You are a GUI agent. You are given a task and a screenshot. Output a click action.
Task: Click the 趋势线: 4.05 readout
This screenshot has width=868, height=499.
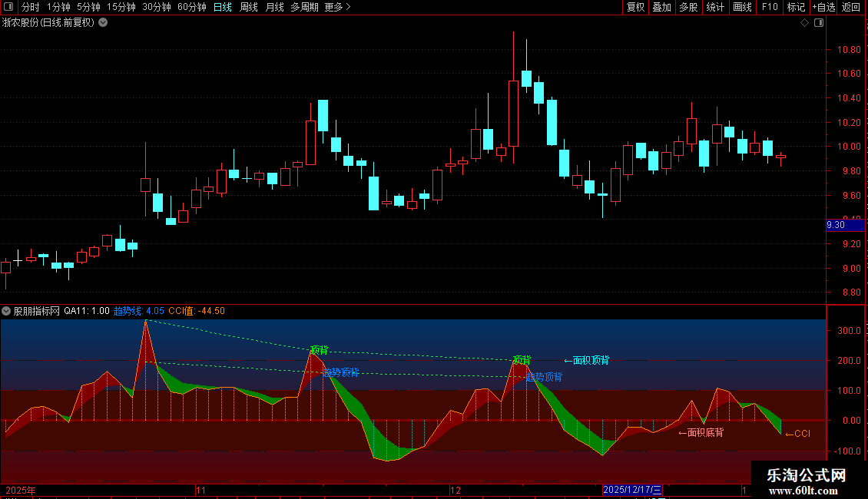click(139, 311)
